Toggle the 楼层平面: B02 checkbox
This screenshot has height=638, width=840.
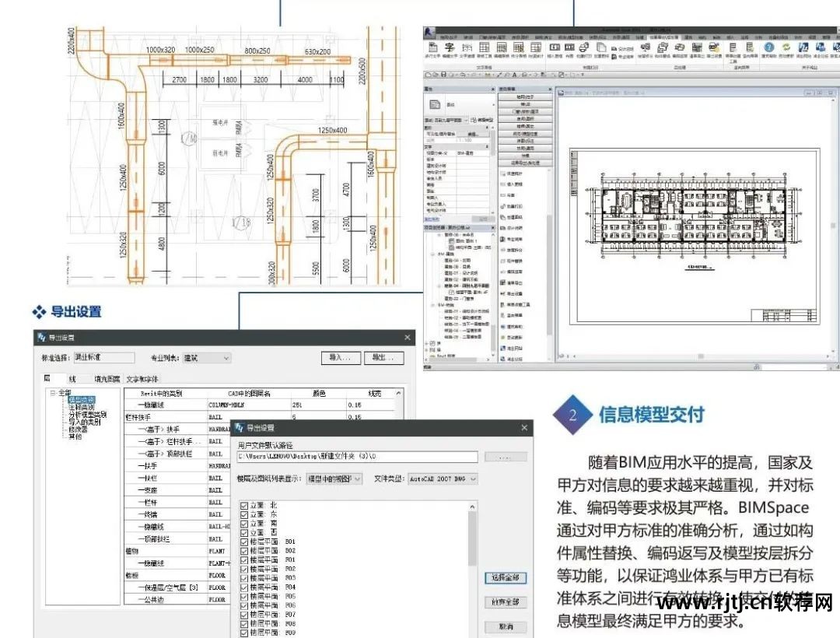[x=244, y=551]
